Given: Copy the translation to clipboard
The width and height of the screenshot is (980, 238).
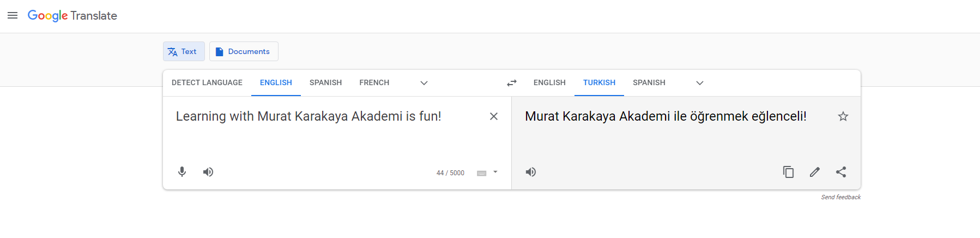Looking at the screenshot, I should pyautogui.click(x=788, y=172).
